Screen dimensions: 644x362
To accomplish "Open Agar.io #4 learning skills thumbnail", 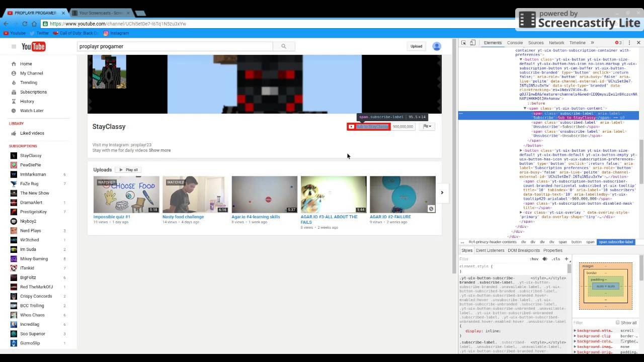I will click(x=264, y=194).
